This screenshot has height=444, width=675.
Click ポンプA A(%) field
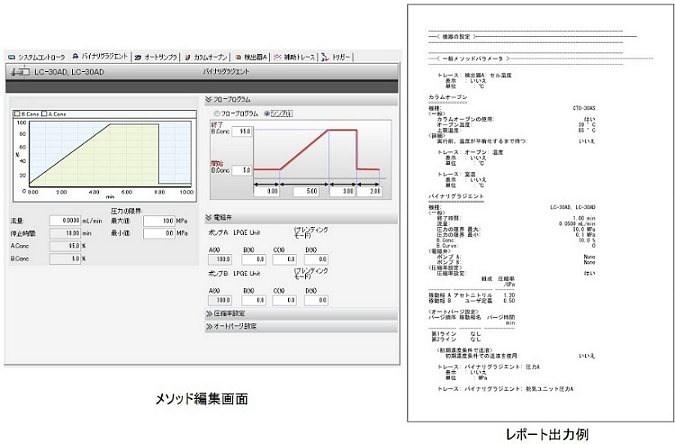click(x=220, y=259)
